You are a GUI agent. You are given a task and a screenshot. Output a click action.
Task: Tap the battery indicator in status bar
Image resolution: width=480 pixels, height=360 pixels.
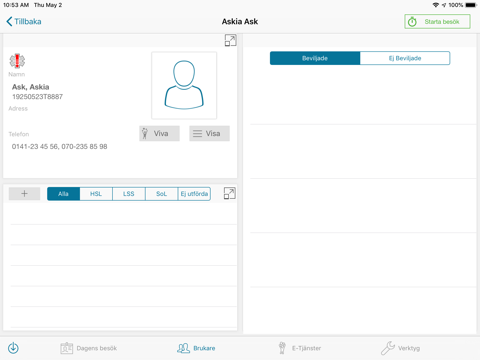(471, 5)
